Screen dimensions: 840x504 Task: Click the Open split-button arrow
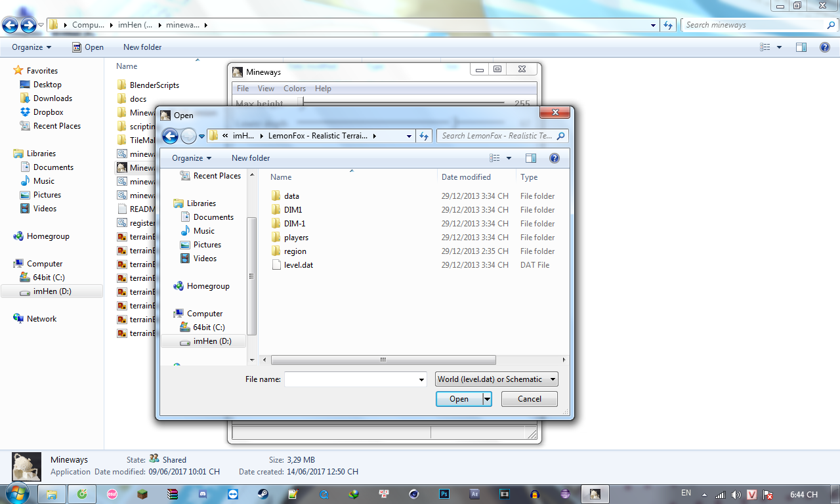click(x=487, y=399)
